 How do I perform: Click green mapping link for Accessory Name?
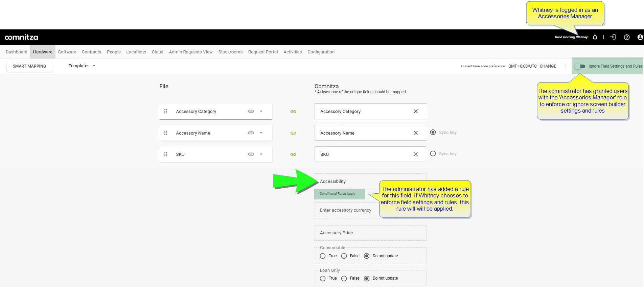(x=293, y=133)
